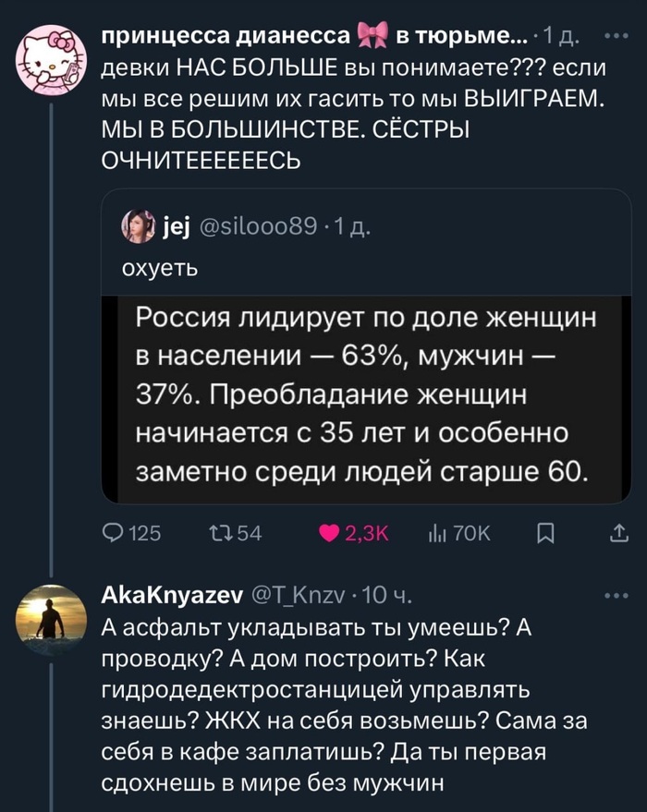Open the quoted post text охуеть

click(x=159, y=269)
